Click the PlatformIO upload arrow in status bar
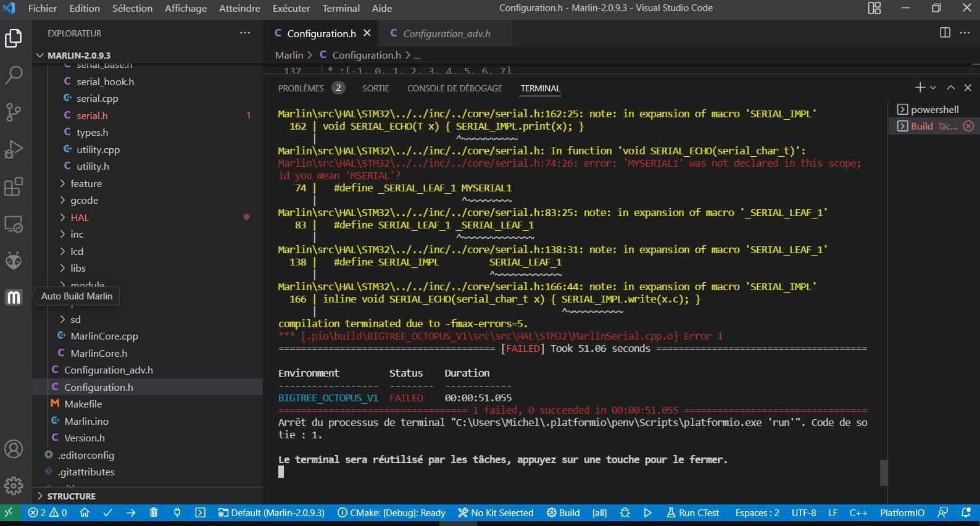Screen dimensions: 980x526 pos(131,512)
